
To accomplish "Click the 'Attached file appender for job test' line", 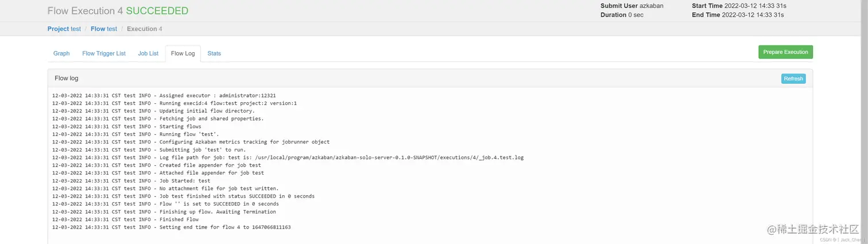I will click(158, 173).
